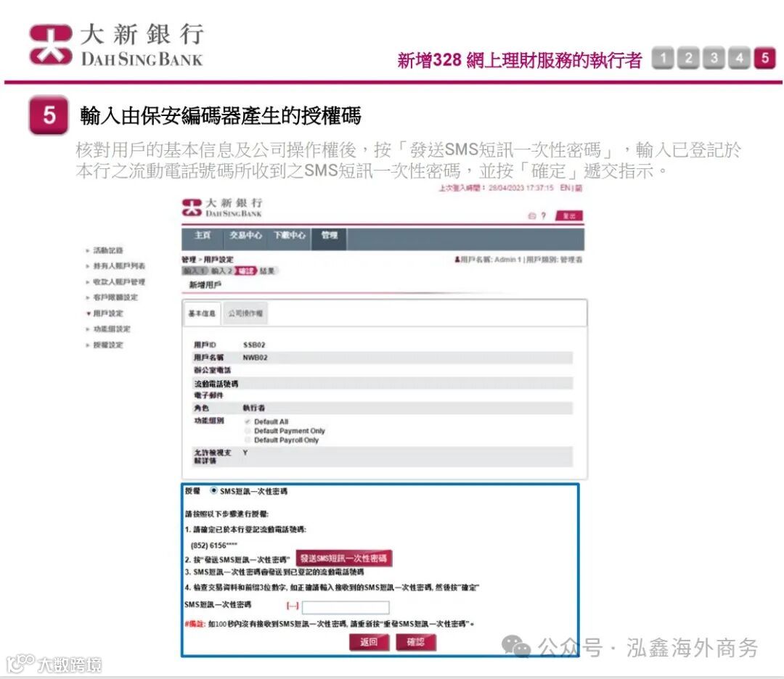
Task: Switch language using the EN link
Action: click(x=565, y=188)
